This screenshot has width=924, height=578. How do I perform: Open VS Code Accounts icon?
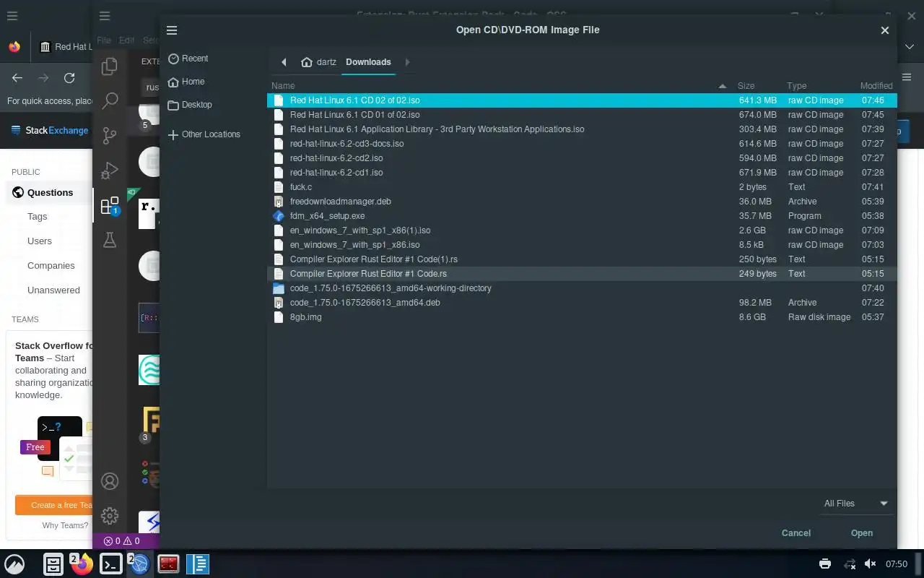(110, 481)
